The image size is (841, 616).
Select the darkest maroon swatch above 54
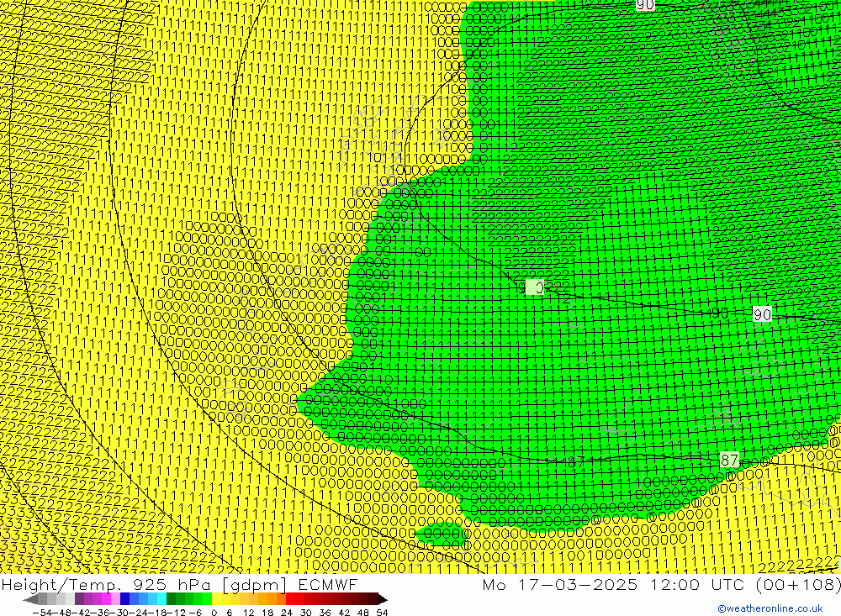[x=373, y=599]
